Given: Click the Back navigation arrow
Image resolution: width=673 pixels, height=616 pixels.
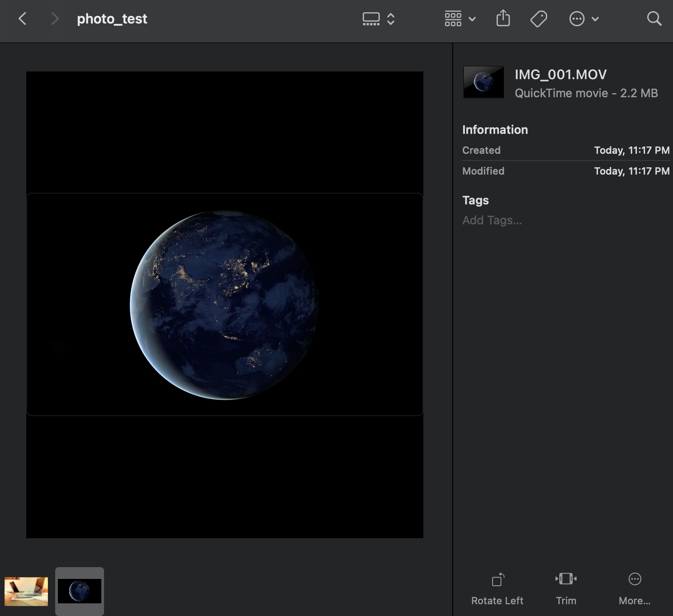Looking at the screenshot, I should point(23,19).
